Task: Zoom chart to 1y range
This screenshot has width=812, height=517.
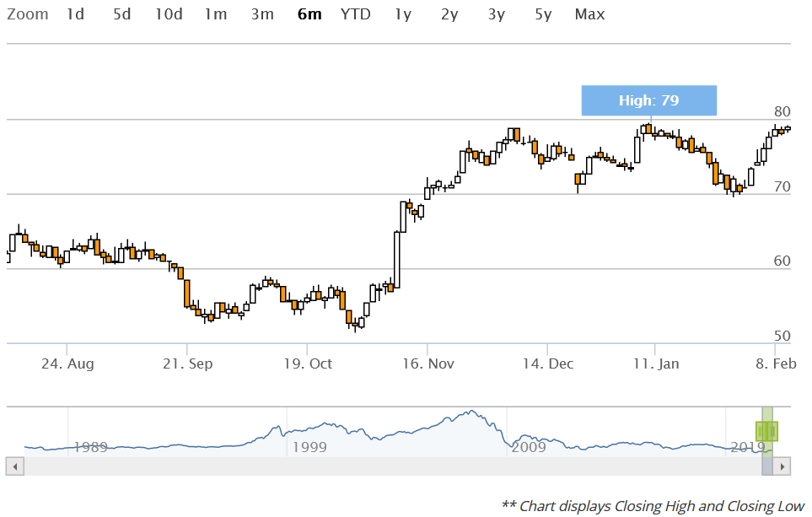Action: pyautogui.click(x=403, y=14)
